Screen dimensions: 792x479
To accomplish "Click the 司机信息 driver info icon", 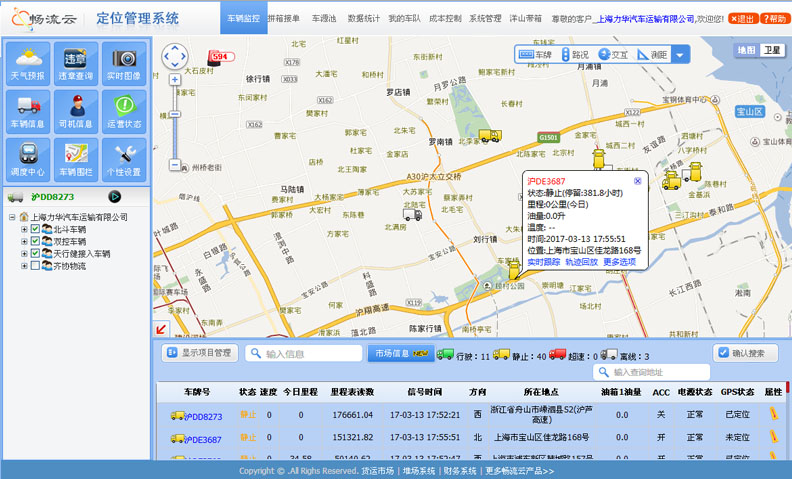I will (x=76, y=110).
